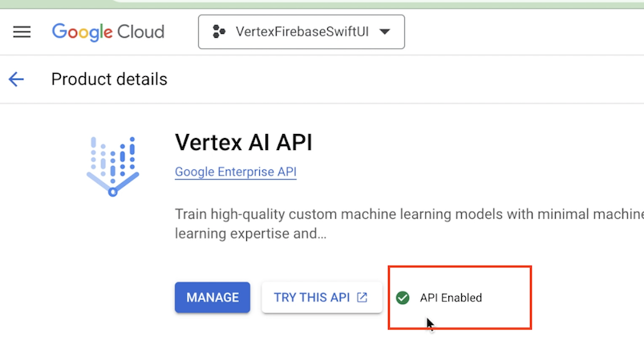Image resolution: width=644 pixels, height=357 pixels.
Task: Click the Google Cloud logo
Action: 107,32
